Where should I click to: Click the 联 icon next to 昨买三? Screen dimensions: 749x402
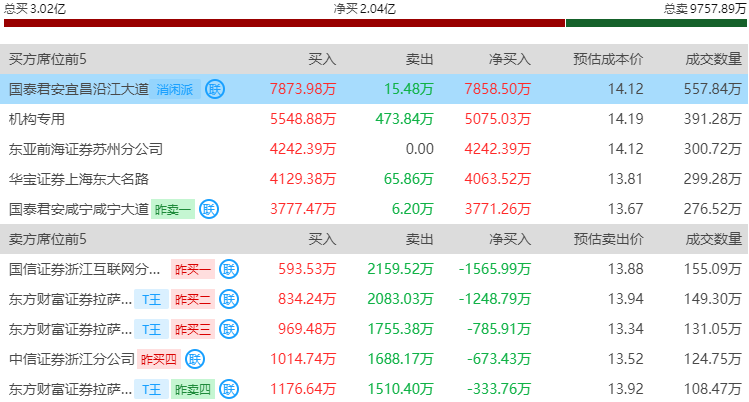[x=229, y=329]
